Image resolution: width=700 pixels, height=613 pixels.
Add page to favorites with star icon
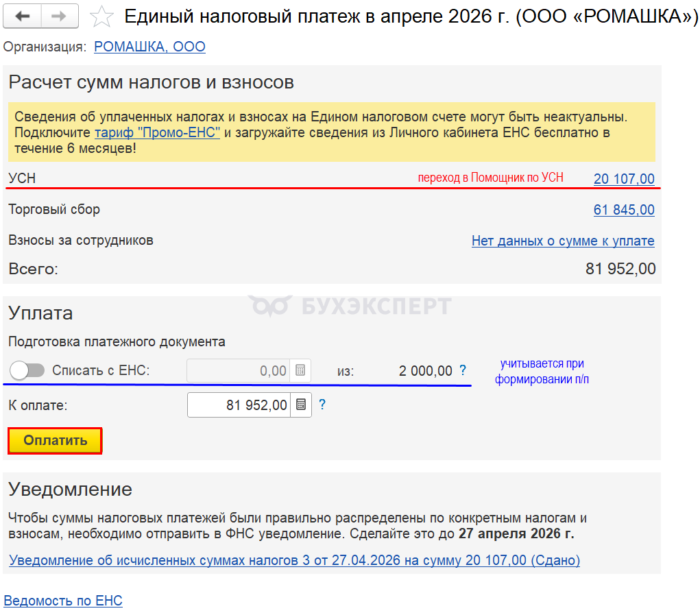(101, 16)
